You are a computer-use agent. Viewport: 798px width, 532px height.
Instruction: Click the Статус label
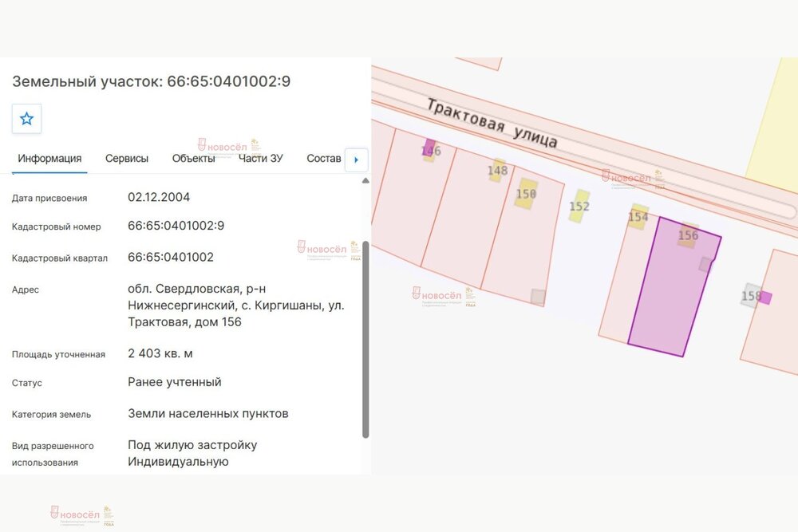27,383
